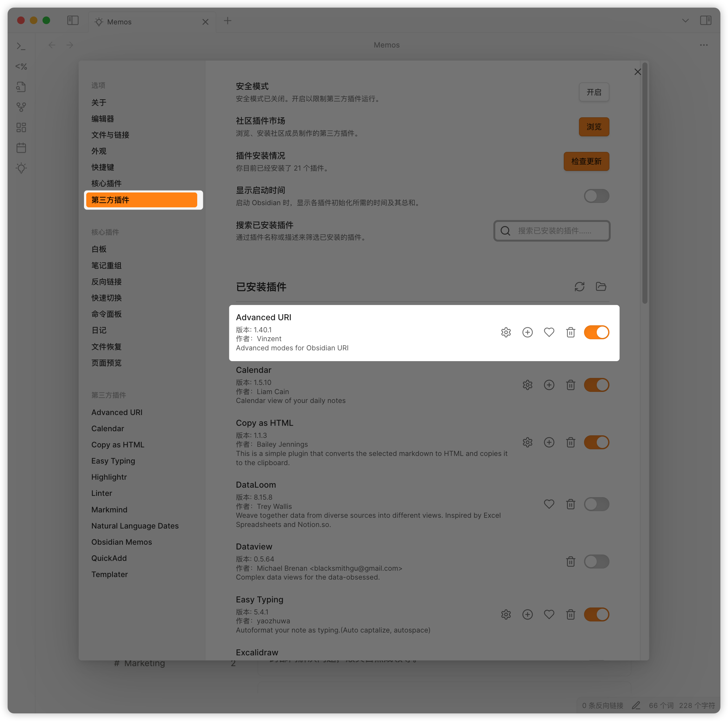Open 命令面板 core plugin settings
The width and height of the screenshot is (728, 721).
[141, 314]
